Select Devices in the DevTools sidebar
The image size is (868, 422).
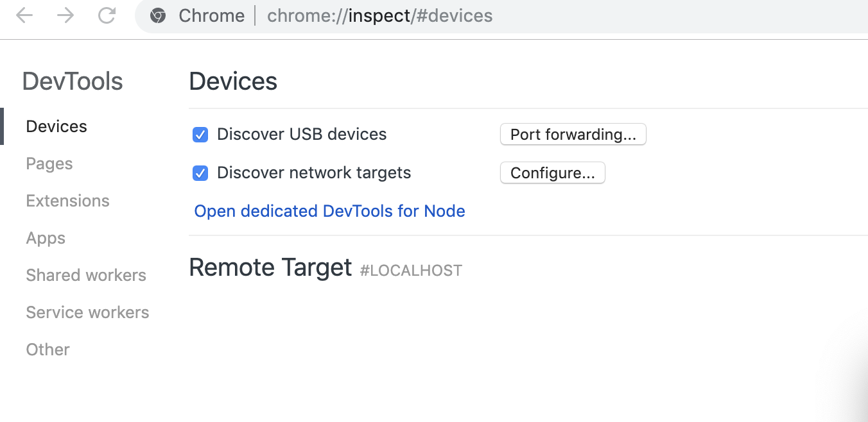pos(56,126)
